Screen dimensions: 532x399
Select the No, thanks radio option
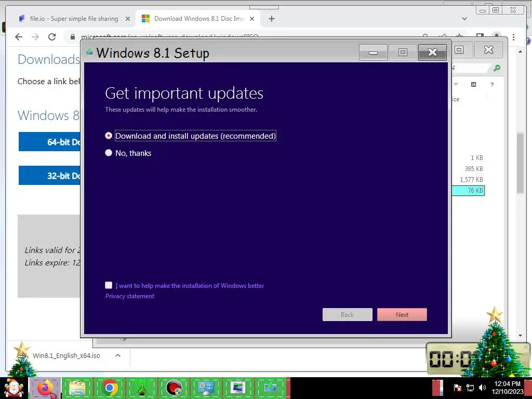click(x=109, y=153)
